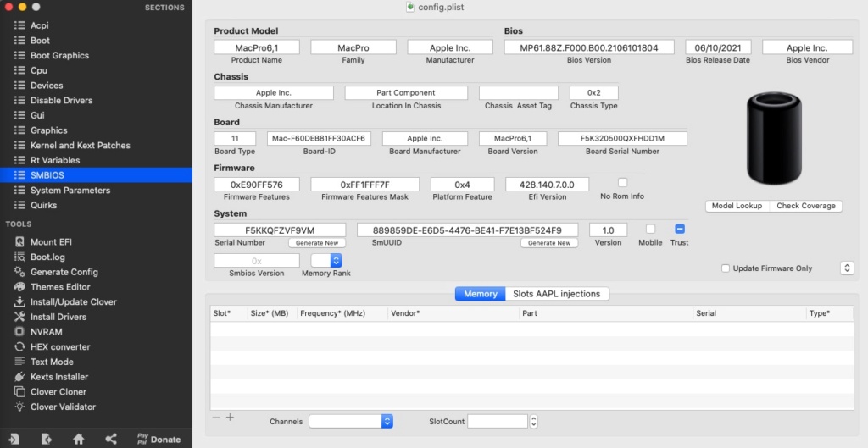Remove memory slot with minus icon
The height and width of the screenshot is (448, 868).
tap(216, 417)
